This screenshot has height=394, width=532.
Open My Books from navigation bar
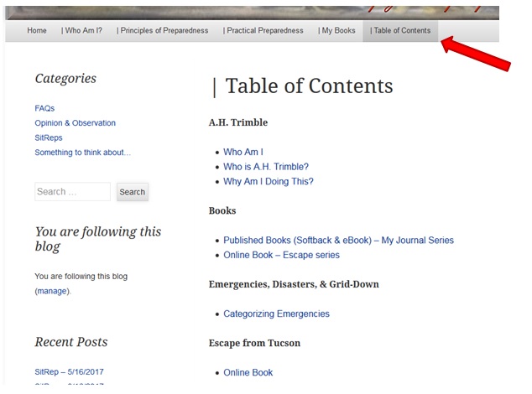[x=336, y=31]
